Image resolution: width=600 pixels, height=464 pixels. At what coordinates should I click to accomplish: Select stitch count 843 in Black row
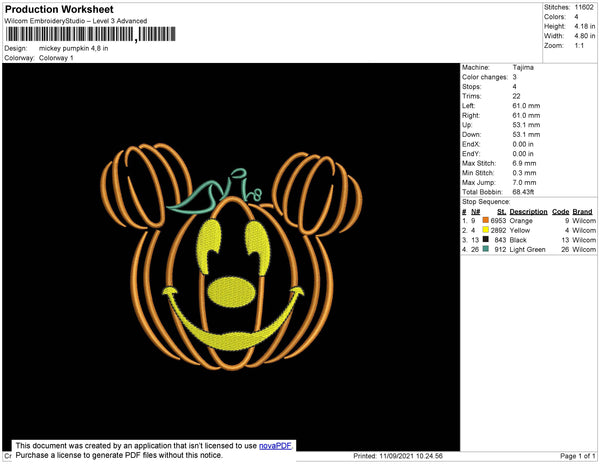(500, 240)
